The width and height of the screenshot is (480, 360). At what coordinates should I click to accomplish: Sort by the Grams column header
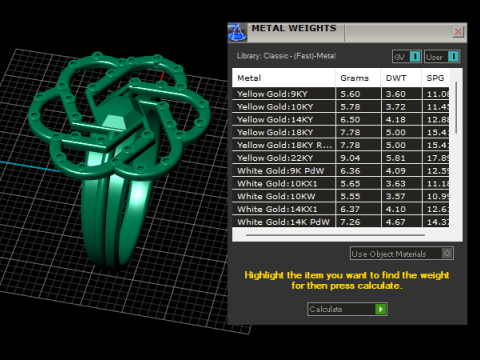point(358,78)
